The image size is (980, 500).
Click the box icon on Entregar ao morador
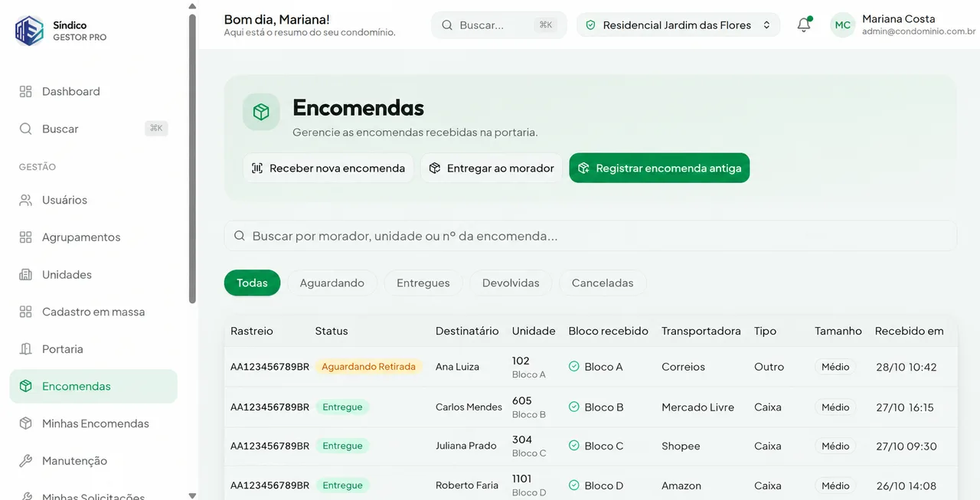435,168
